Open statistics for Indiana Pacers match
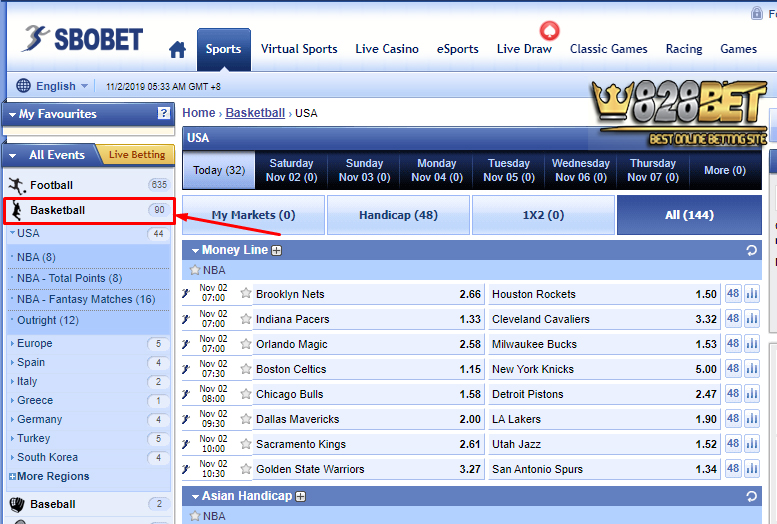 (x=752, y=319)
